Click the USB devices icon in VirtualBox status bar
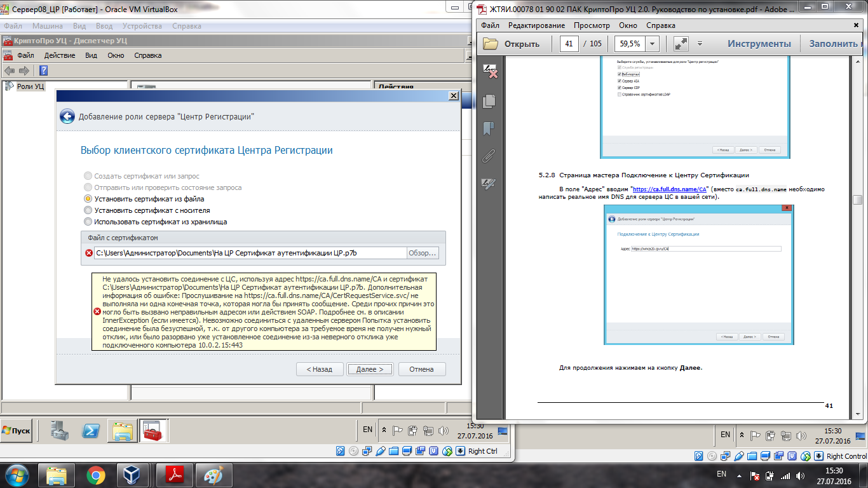This screenshot has width=868, height=488. (381, 451)
